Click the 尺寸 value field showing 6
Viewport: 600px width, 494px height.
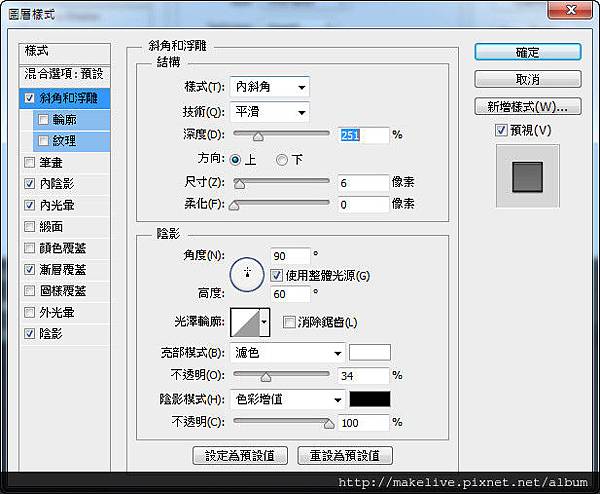tap(363, 183)
